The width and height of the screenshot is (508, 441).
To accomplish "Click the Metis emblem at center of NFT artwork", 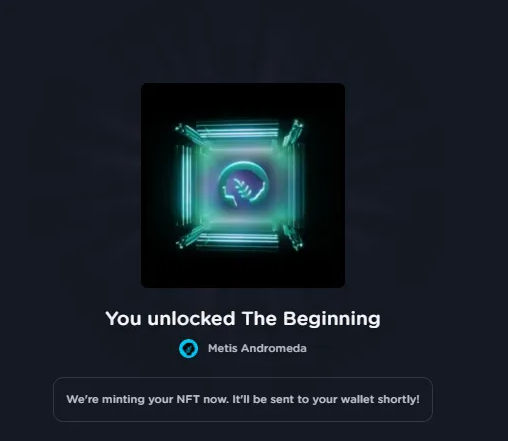I will tap(243, 185).
